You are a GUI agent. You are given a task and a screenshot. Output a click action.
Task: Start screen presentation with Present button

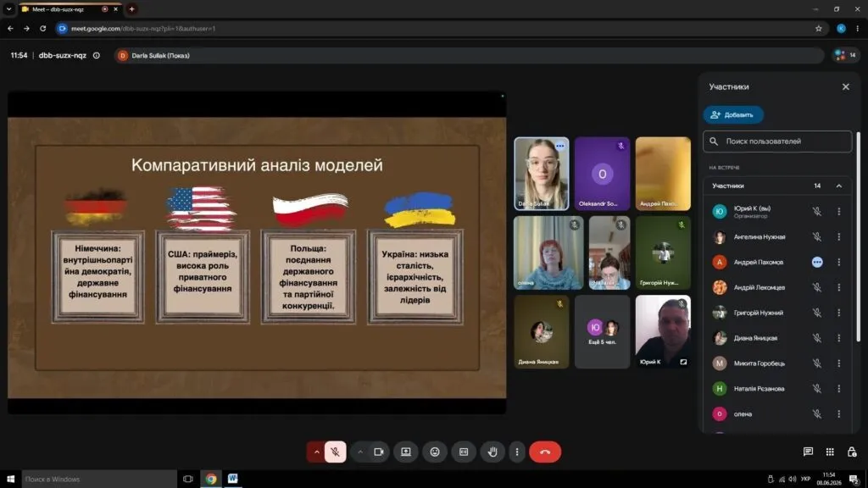tap(406, 452)
